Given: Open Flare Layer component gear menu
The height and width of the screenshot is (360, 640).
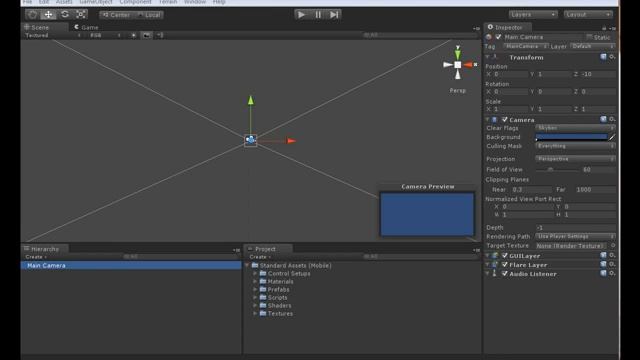Looking at the screenshot, I should [612, 264].
